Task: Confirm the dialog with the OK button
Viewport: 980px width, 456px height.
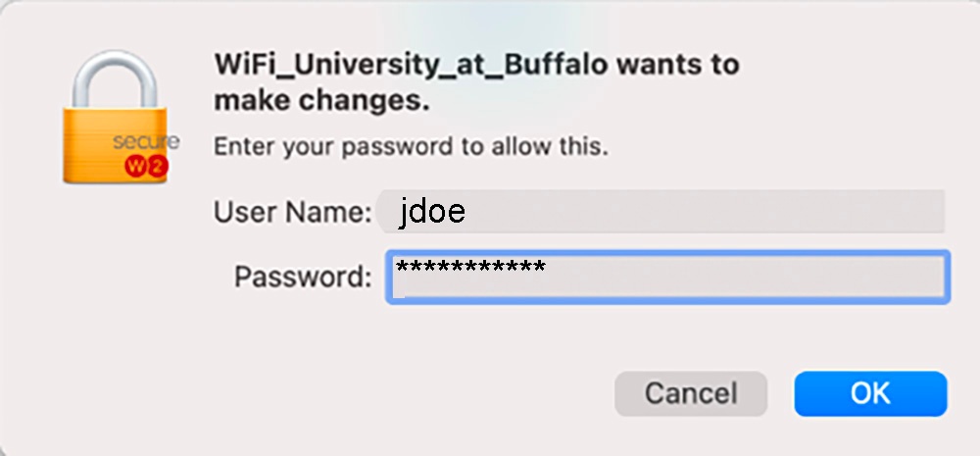Action: (x=870, y=394)
